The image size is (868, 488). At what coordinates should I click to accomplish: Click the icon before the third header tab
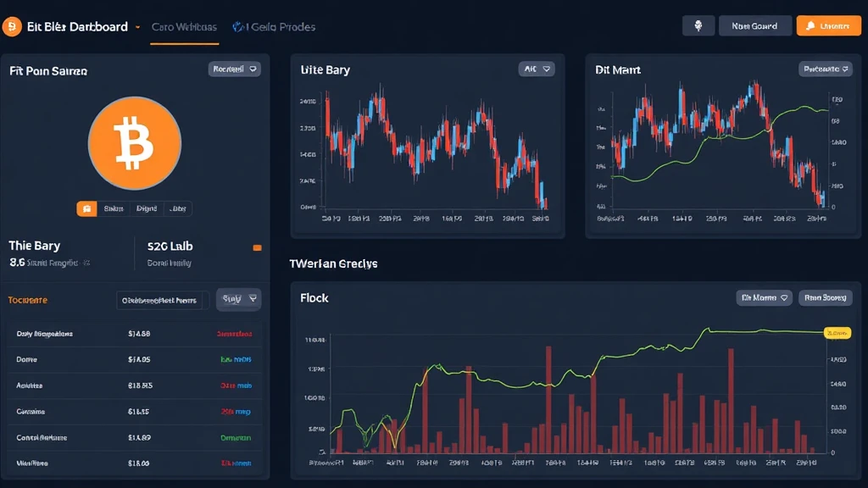point(237,27)
